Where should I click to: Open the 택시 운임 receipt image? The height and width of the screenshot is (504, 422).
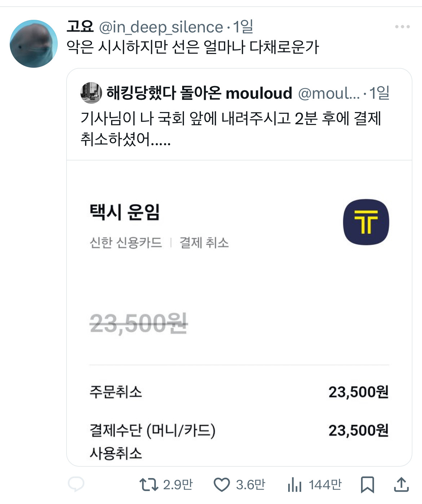tap(239, 313)
